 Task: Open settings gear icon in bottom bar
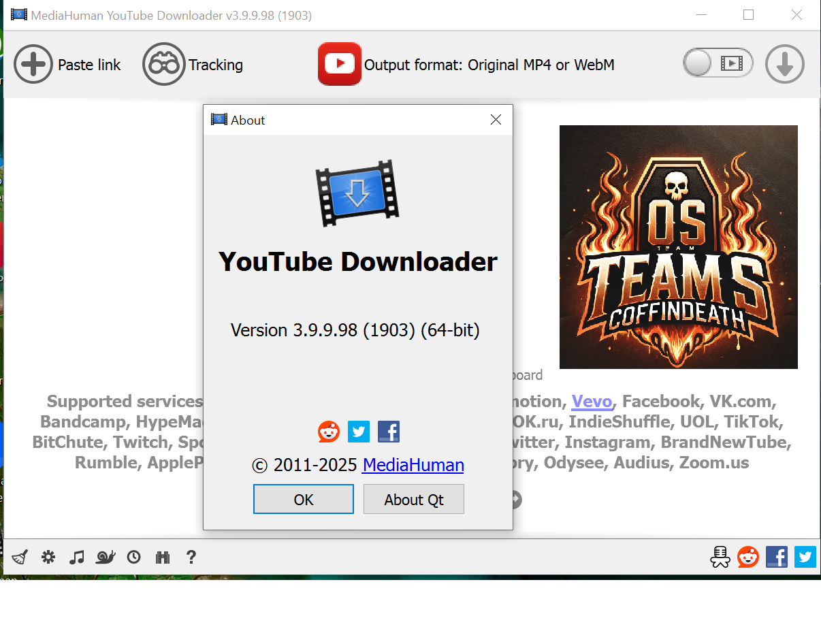pos(48,557)
